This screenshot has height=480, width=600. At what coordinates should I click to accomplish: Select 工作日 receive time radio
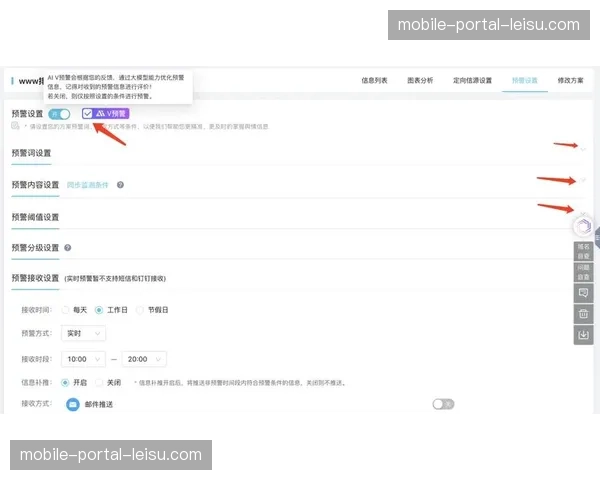[x=99, y=310]
